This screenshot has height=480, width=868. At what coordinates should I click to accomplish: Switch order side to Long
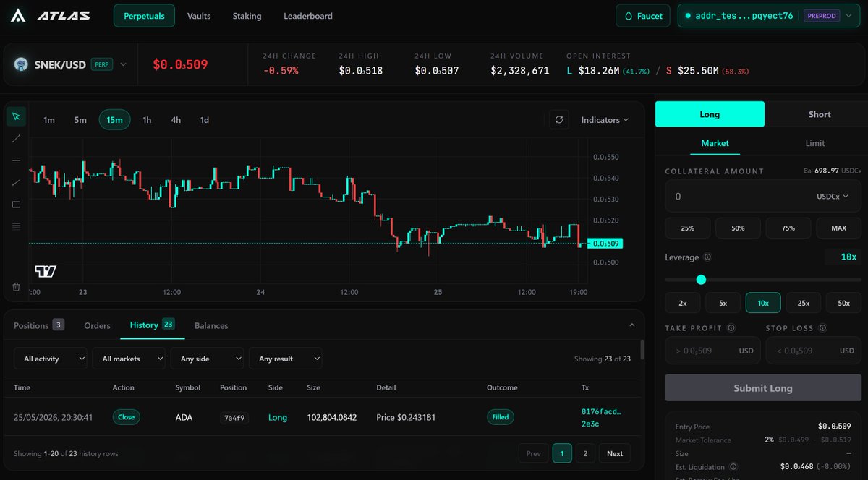710,114
